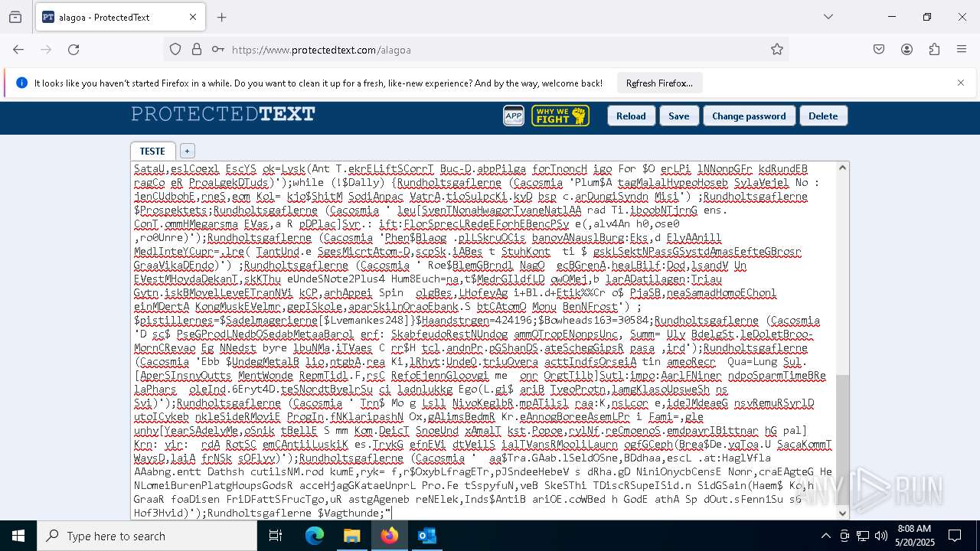Dismiss the Firefox refresh notification bar
Screen dimensions: 980x551
pyautogui.click(x=961, y=83)
